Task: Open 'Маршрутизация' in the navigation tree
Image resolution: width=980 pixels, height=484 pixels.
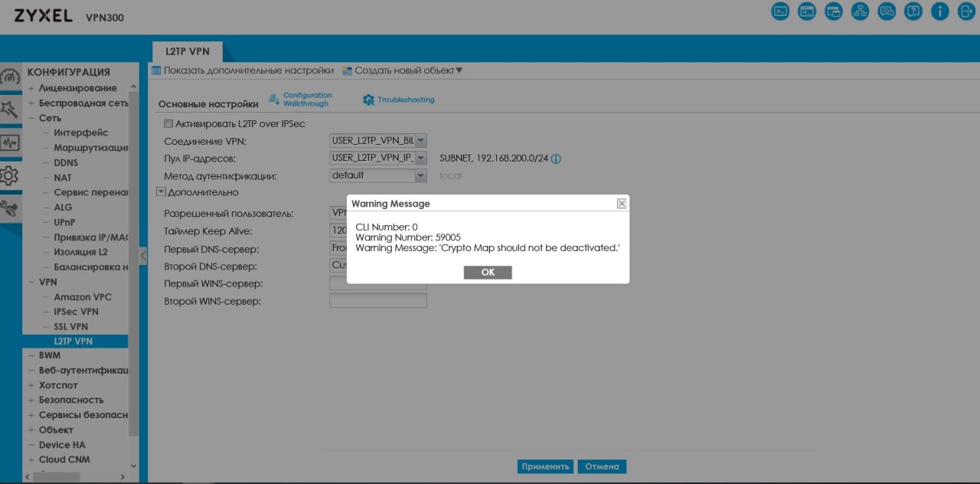Action: click(91, 148)
